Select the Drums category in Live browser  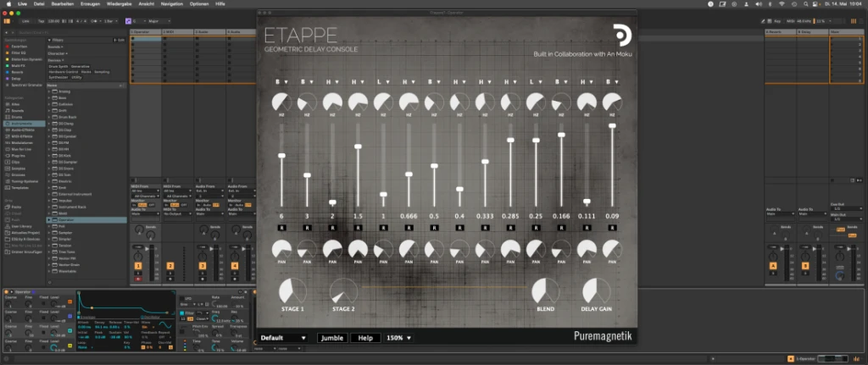pos(15,117)
